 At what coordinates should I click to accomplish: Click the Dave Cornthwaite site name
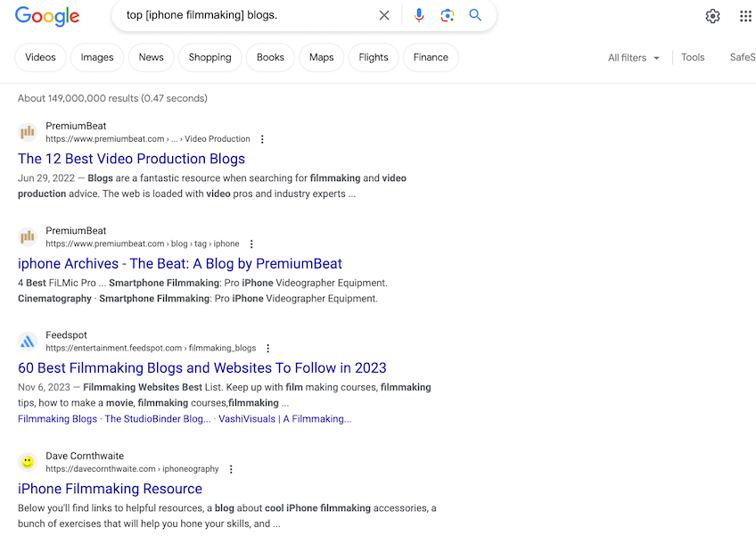pyautogui.click(x=85, y=456)
